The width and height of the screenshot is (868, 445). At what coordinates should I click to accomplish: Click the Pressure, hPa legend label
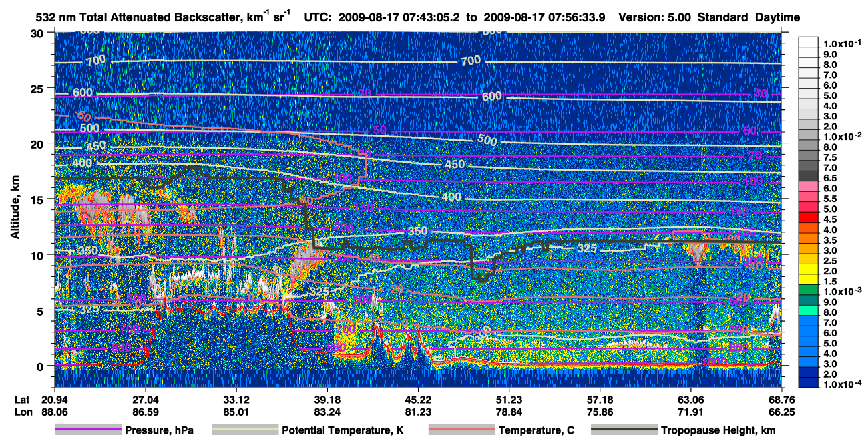coord(160,430)
